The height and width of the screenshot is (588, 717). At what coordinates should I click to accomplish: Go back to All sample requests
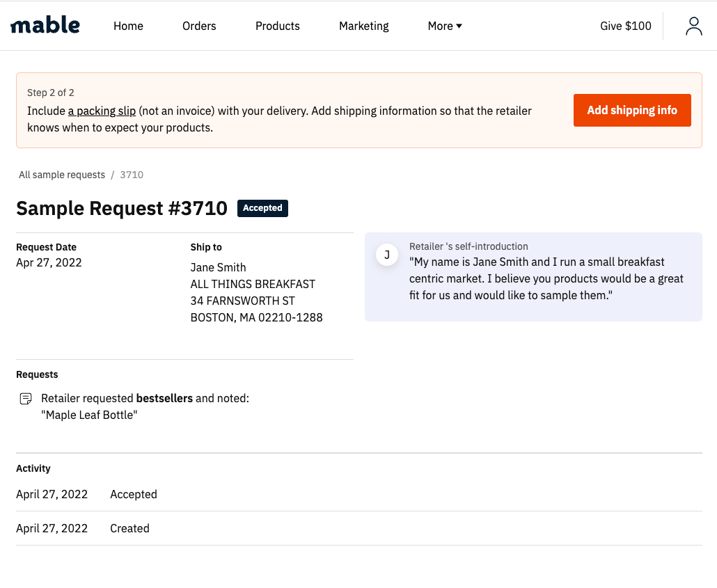click(62, 175)
